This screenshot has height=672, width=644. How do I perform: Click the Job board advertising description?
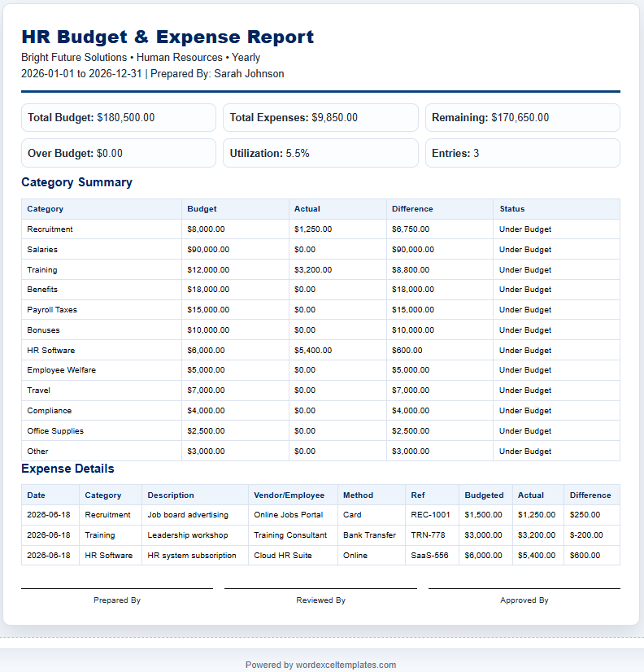pyautogui.click(x=188, y=515)
